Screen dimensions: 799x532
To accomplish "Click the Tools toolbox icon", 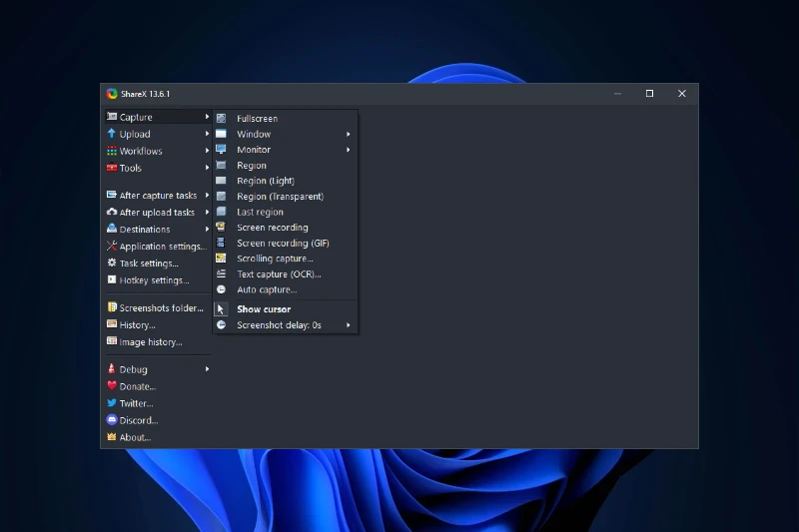I will pyautogui.click(x=112, y=167).
